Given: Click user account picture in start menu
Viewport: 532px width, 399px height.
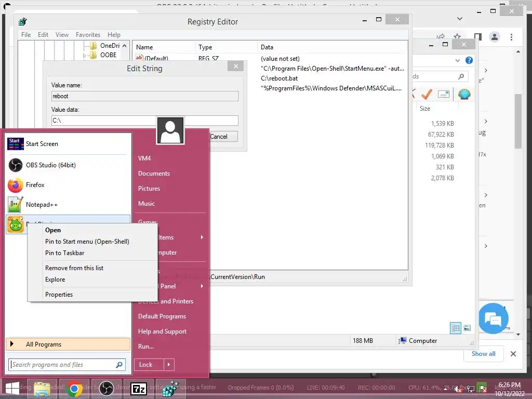Looking at the screenshot, I should 170,130.
